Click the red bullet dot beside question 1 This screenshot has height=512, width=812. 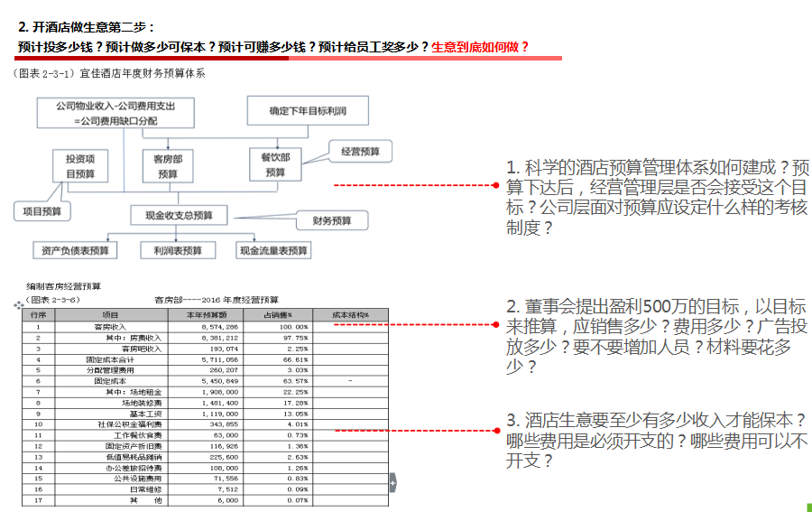point(495,185)
